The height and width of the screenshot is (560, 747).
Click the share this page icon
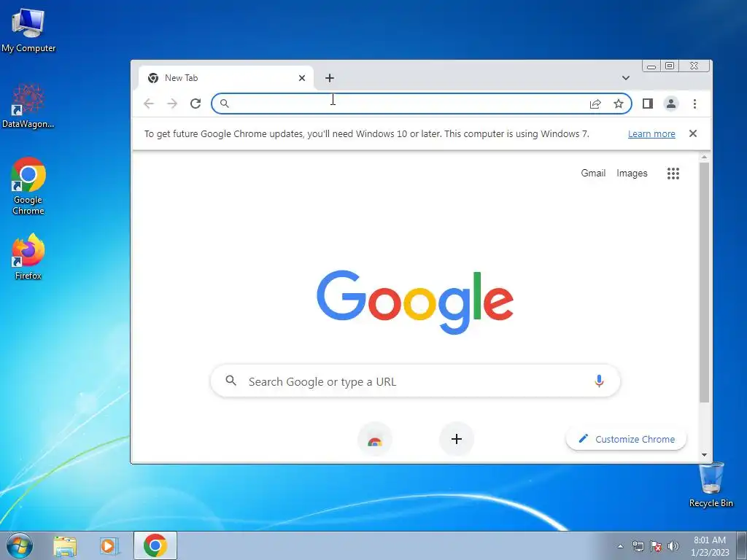click(x=595, y=104)
